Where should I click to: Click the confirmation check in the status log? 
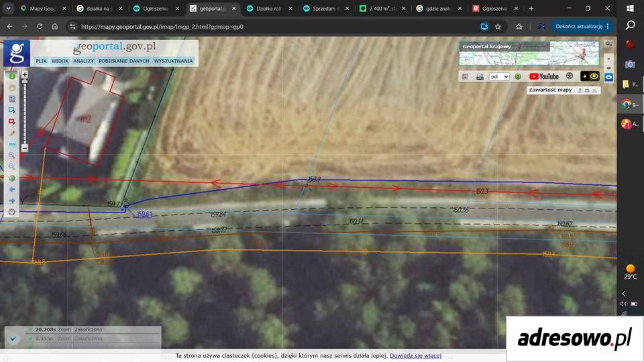point(13,339)
